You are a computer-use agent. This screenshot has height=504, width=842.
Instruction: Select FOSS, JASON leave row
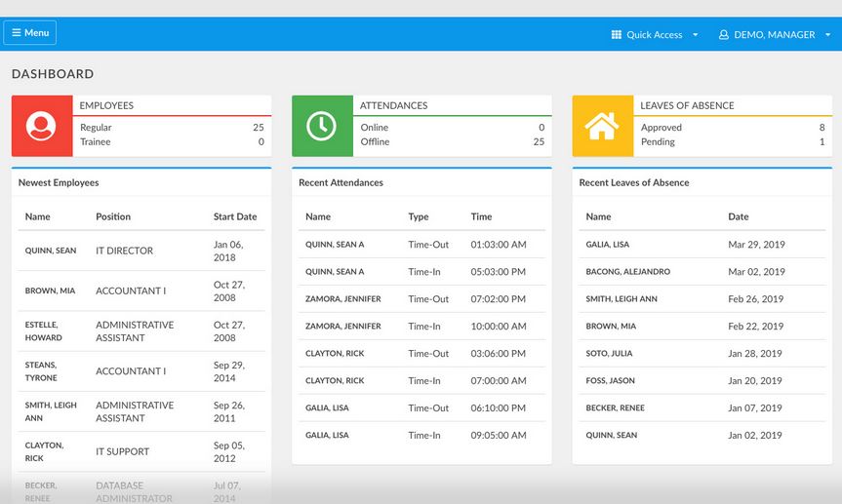coord(702,381)
